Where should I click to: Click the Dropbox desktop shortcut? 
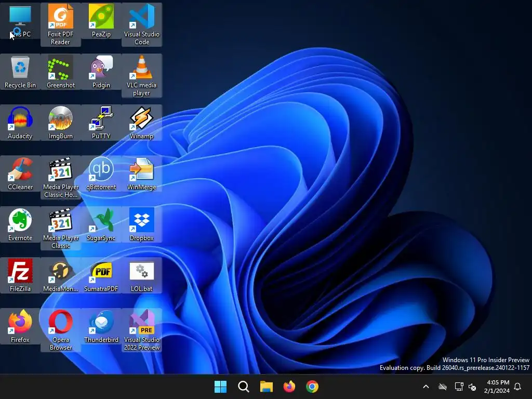click(x=142, y=224)
